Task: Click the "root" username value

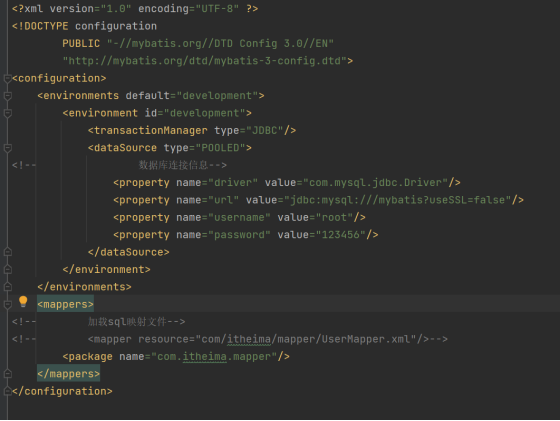Action: pyautogui.click(x=334, y=217)
